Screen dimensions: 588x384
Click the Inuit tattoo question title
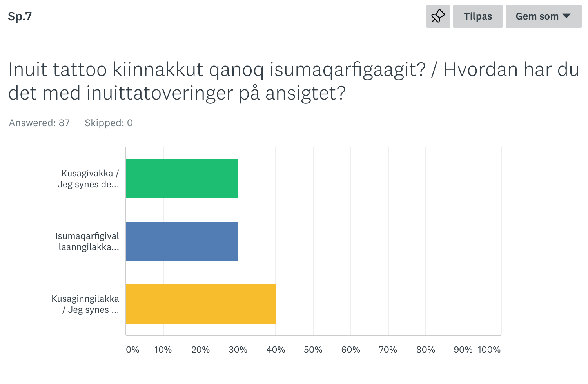point(294,81)
